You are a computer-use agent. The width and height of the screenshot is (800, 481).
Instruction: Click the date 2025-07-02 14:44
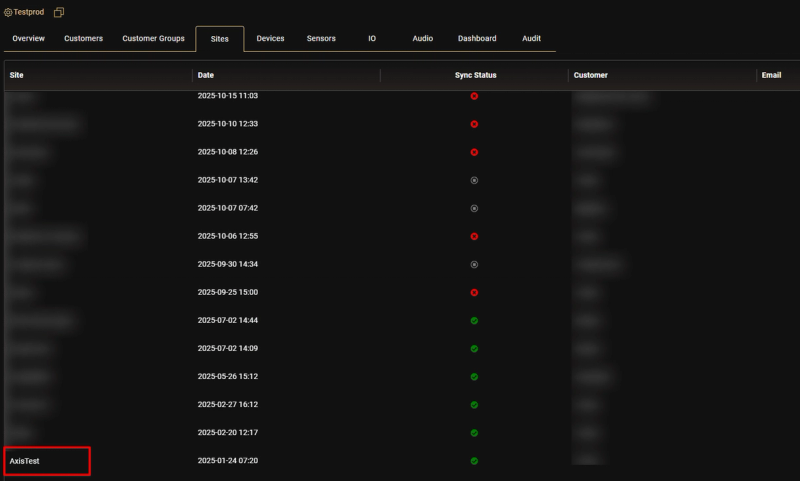[228, 320]
